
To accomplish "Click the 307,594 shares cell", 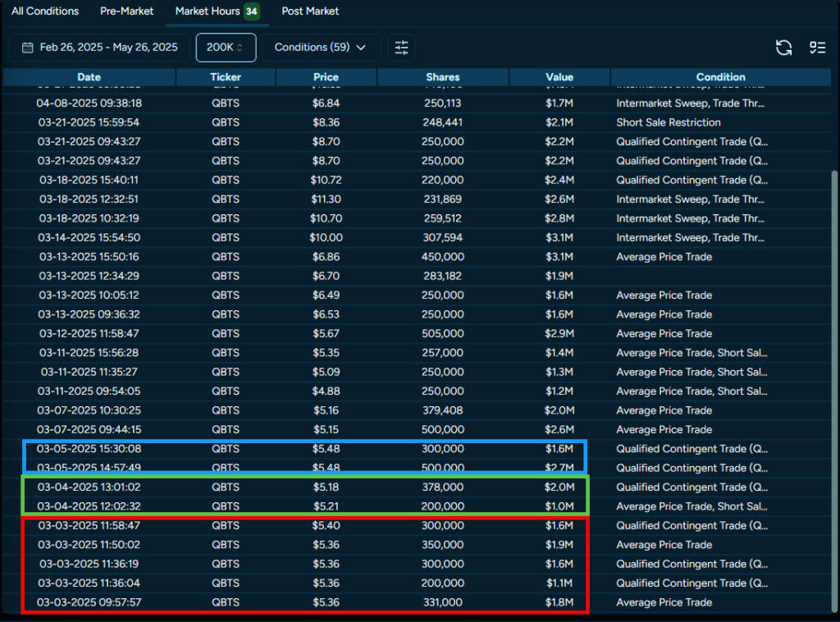I will [x=442, y=238].
